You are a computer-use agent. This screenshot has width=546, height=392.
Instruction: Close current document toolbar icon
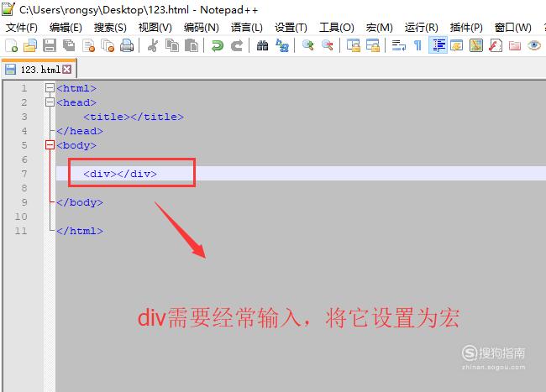pyautogui.click(x=88, y=45)
